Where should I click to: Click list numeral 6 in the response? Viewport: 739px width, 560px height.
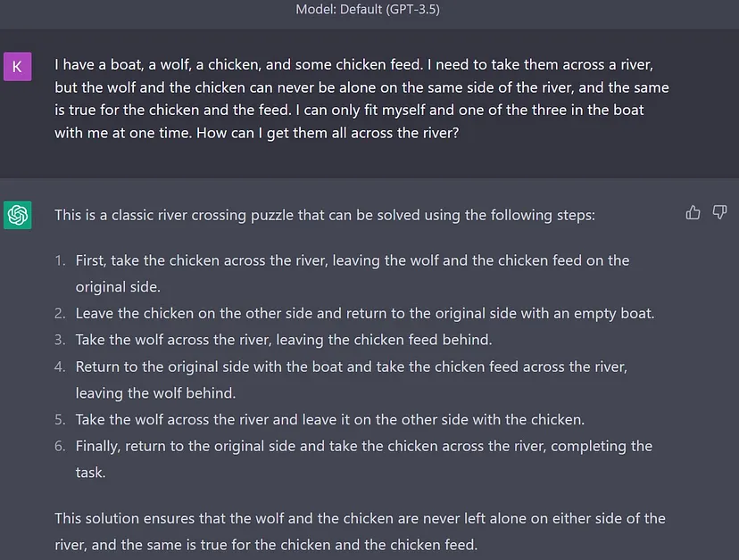(60, 446)
